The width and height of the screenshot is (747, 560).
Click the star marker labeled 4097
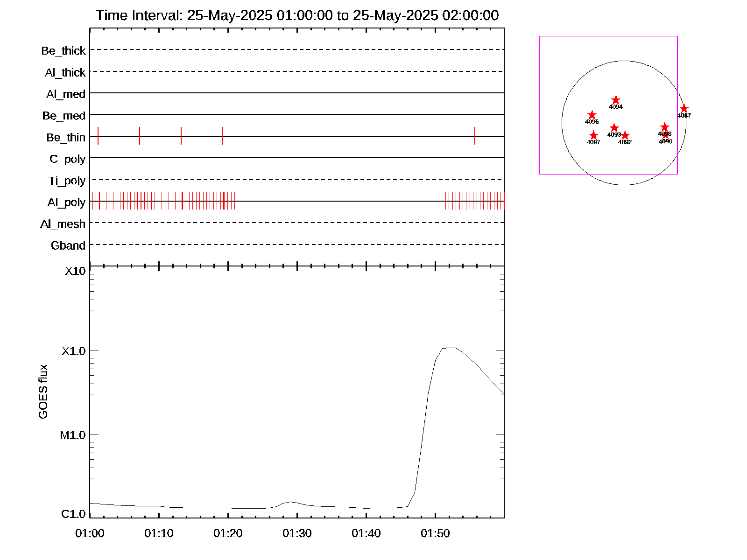pos(593,136)
